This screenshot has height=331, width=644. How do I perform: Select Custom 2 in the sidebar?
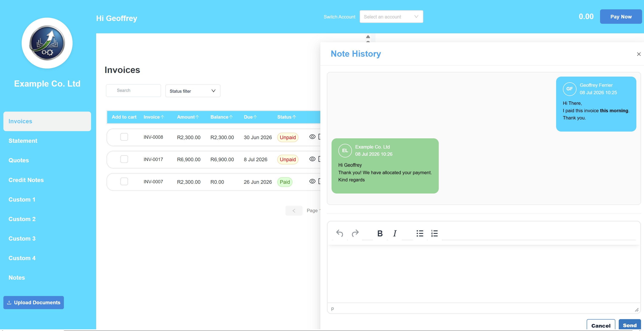click(22, 219)
